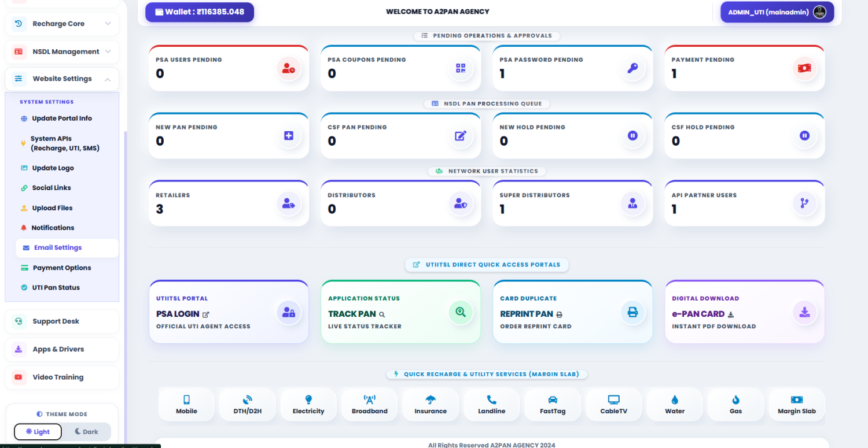The width and height of the screenshot is (868, 448).
Task: Expand the Recharge Core menu chevron
Action: (x=108, y=24)
